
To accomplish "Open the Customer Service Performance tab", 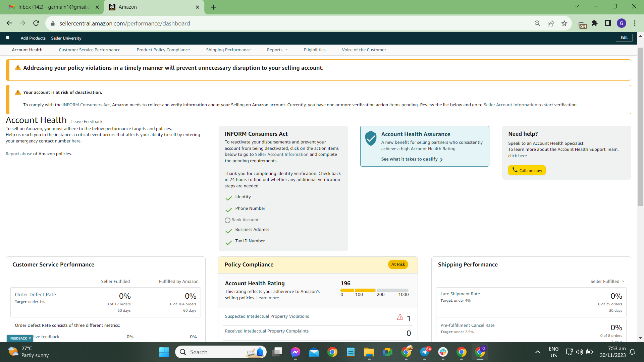I will coord(90,50).
